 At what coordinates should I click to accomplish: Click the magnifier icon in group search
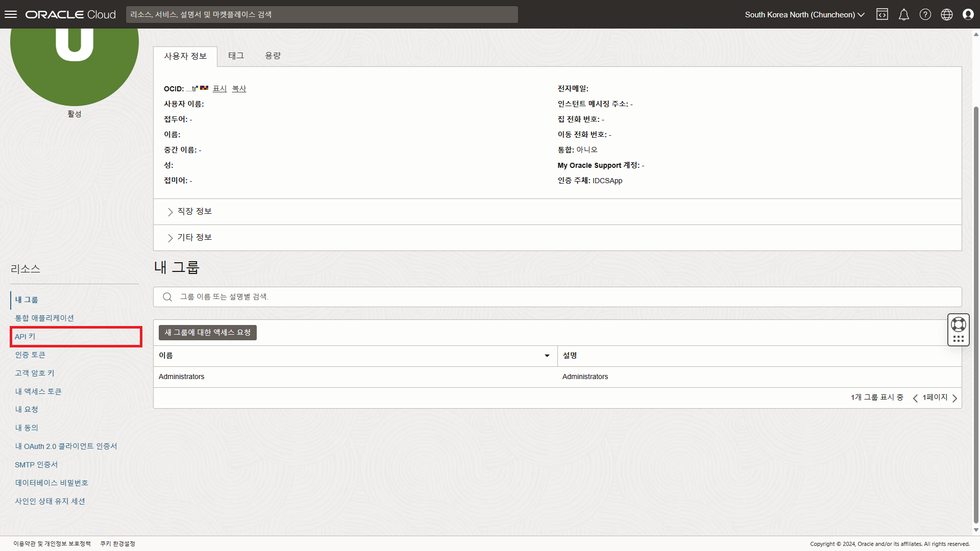click(x=167, y=297)
